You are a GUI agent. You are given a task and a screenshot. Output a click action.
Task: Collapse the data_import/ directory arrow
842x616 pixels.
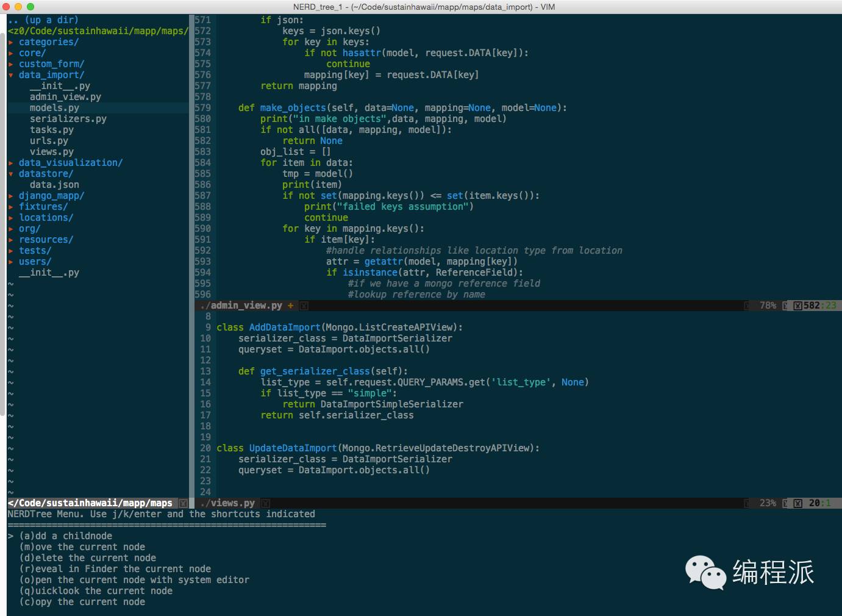11,75
